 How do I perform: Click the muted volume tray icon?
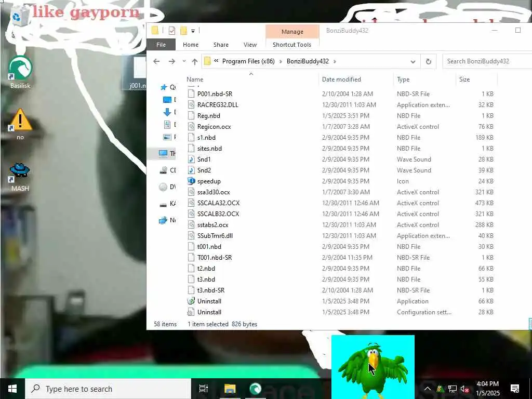pos(464,389)
